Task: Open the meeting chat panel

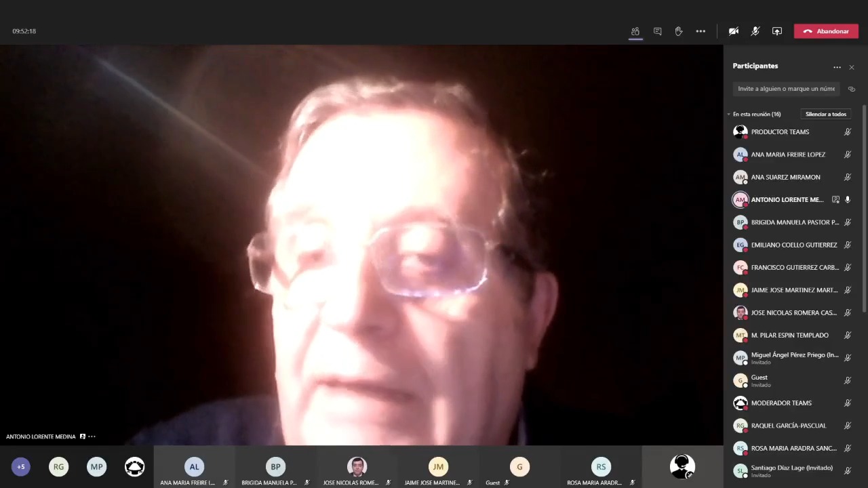Action: coord(657,31)
